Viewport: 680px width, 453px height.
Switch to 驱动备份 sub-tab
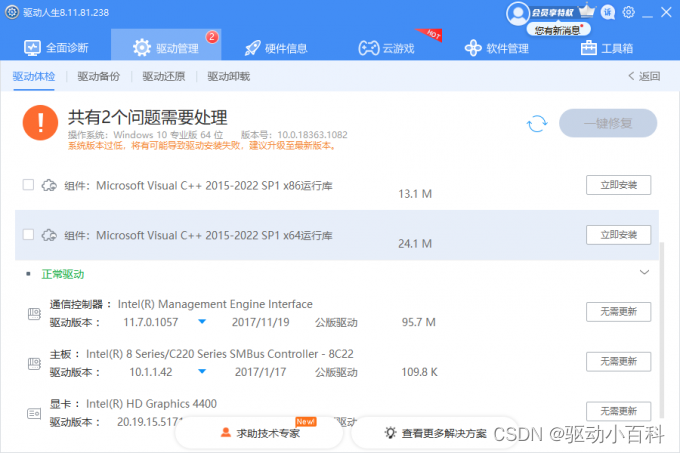click(98, 76)
